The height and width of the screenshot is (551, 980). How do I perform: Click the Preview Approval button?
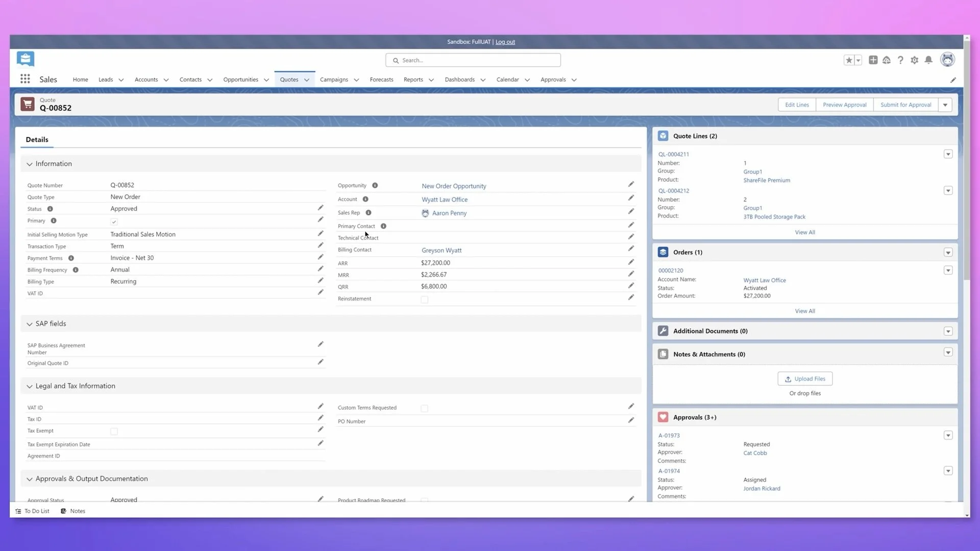tap(845, 105)
